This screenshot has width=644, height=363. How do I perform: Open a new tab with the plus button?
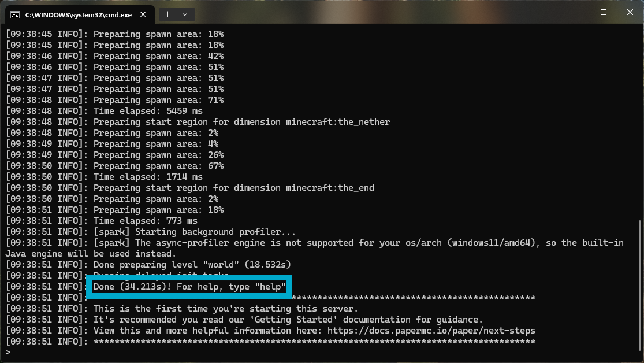168,13
